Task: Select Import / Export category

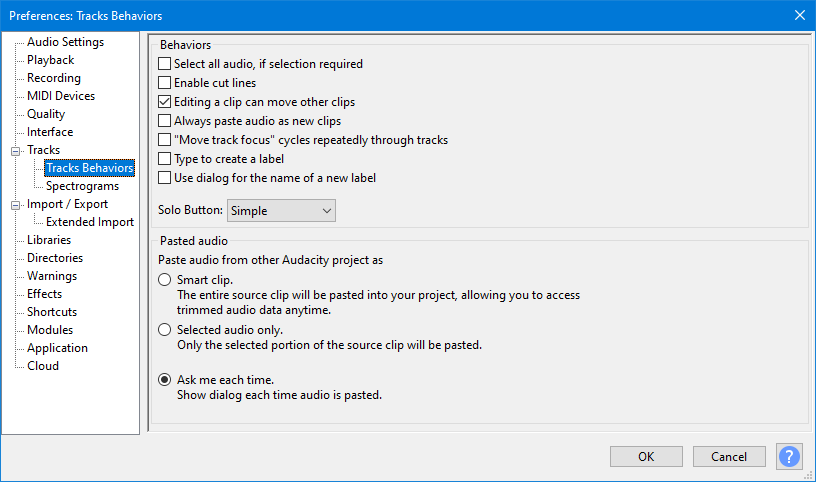Action: (x=67, y=204)
